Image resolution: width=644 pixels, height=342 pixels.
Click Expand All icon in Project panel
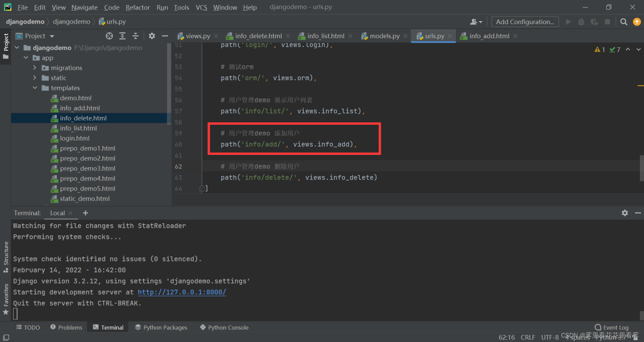(x=122, y=36)
